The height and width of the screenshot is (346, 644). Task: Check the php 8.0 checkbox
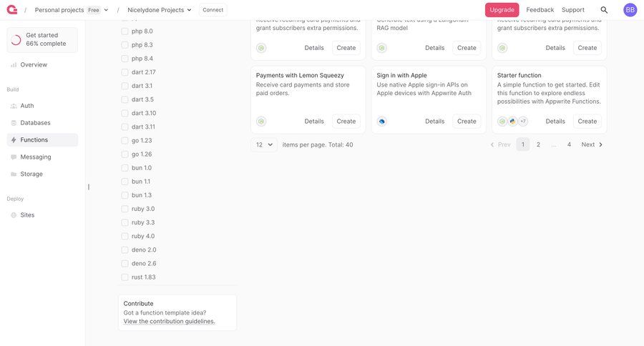[x=125, y=31]
